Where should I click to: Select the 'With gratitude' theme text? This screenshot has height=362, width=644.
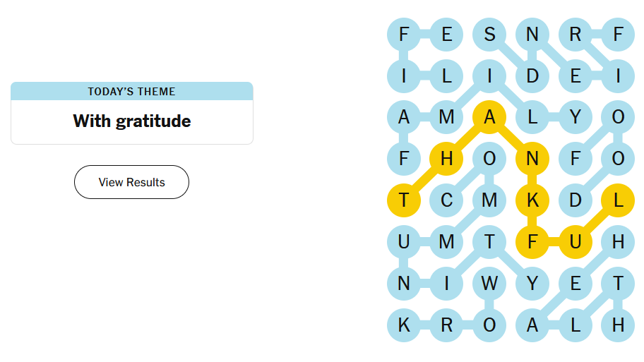[131, 121]
